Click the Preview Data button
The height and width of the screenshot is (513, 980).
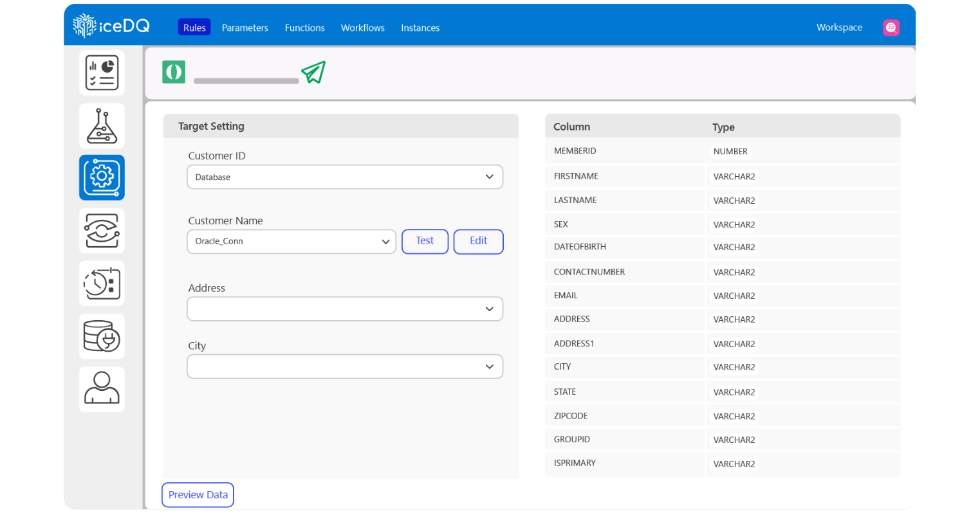[198, 495]
